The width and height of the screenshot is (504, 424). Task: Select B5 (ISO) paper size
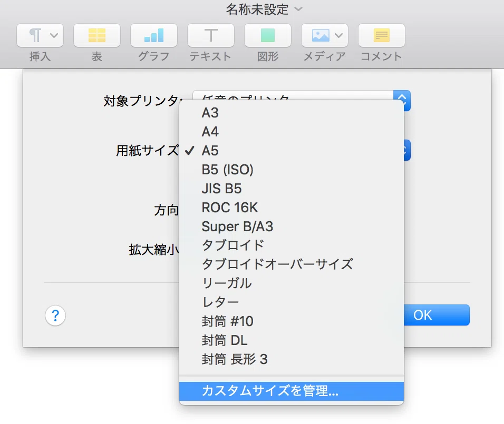click(291, 170)
